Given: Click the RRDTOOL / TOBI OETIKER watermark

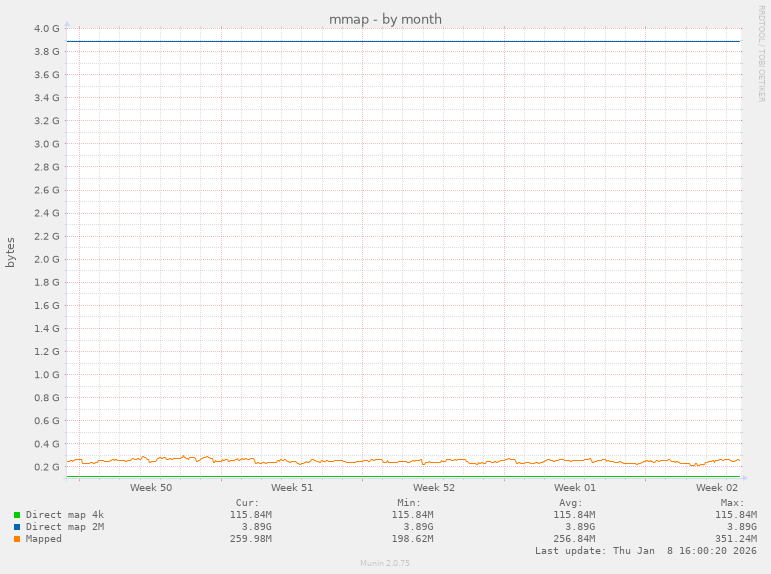Looking at the screenshot, I should pyautogui.click(x=761, y=52).
